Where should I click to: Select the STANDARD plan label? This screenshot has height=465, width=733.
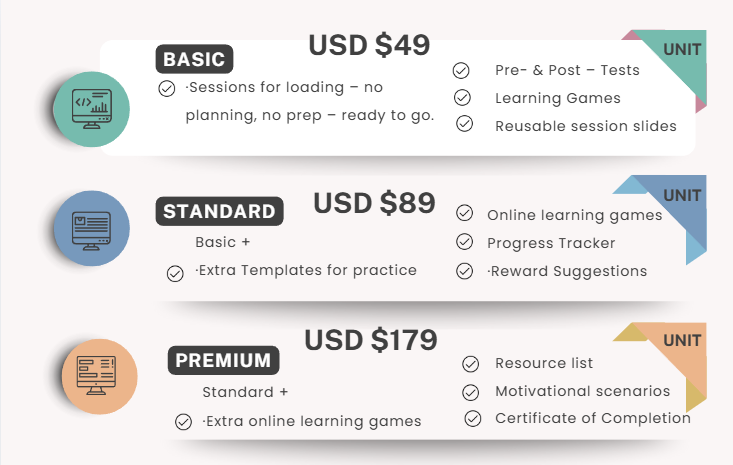point(219,211)
